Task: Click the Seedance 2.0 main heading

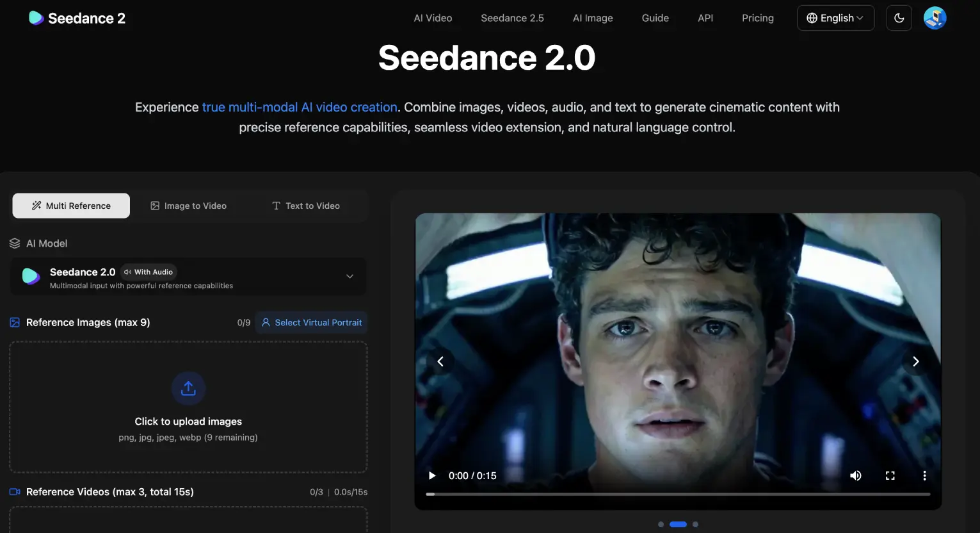Action: pyautogui.click(x=487, y=58)
